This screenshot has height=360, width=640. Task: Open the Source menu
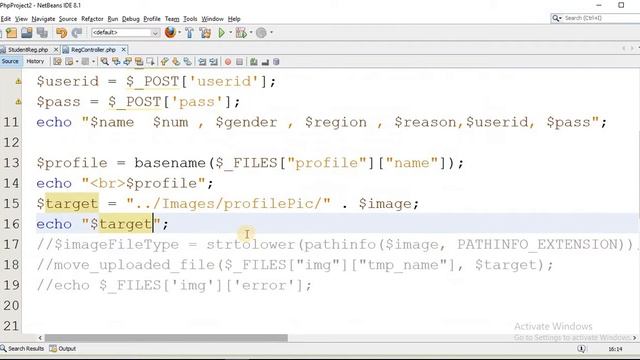(x=68, y=19)
